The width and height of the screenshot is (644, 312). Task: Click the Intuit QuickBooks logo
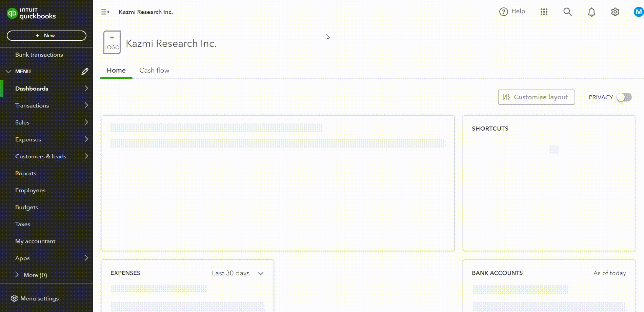(x=31, y=14)
